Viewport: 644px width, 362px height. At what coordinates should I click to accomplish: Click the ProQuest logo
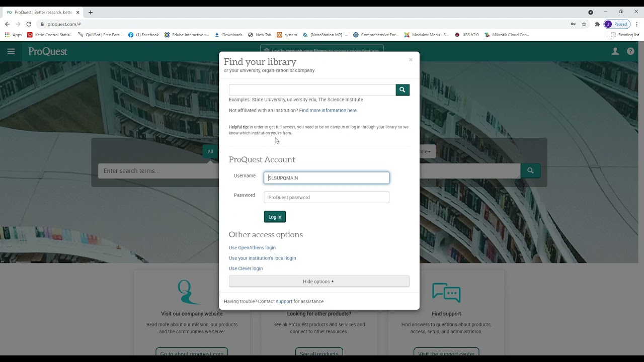click(48, 51)
